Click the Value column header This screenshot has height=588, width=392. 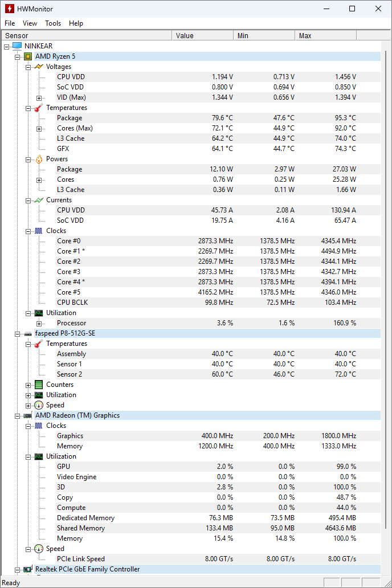coord(203,35)
